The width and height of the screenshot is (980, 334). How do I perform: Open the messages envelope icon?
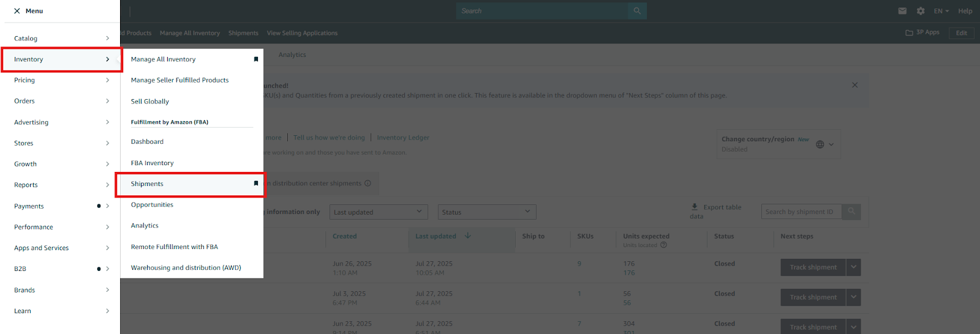pos(902,11)
